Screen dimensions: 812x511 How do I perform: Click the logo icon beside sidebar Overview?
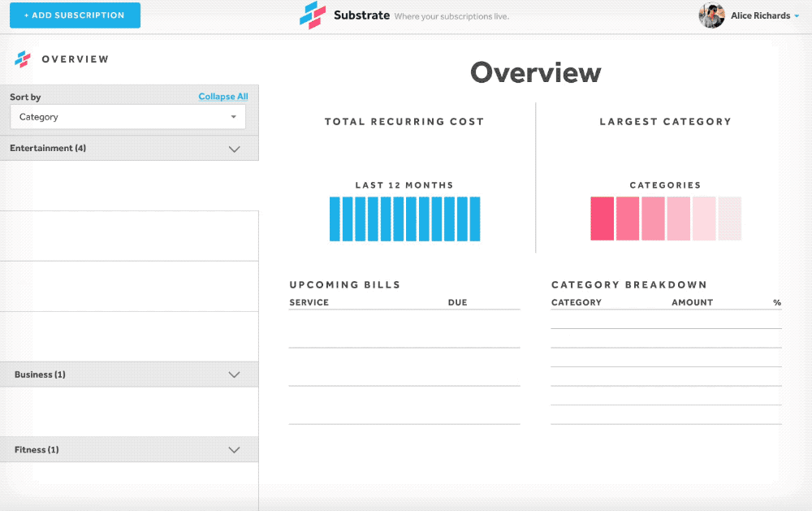coord(23,59)
